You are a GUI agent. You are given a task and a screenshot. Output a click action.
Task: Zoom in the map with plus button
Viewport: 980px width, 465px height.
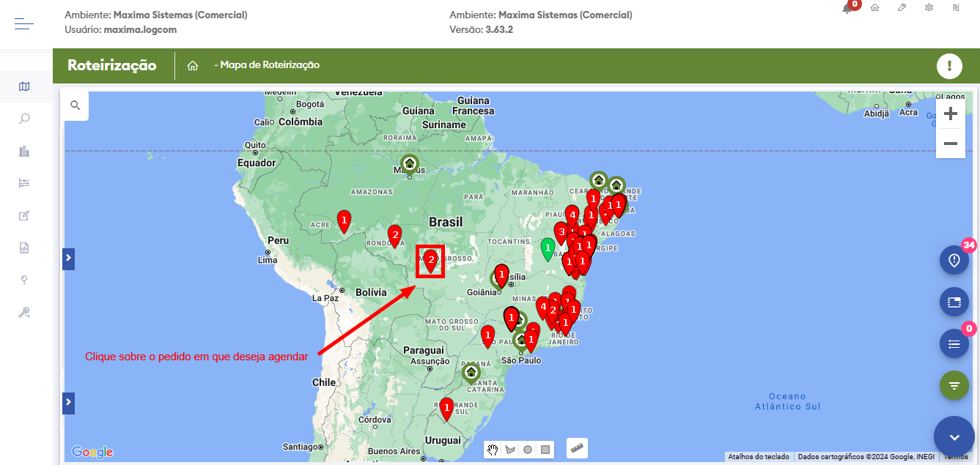coord(951,114)
